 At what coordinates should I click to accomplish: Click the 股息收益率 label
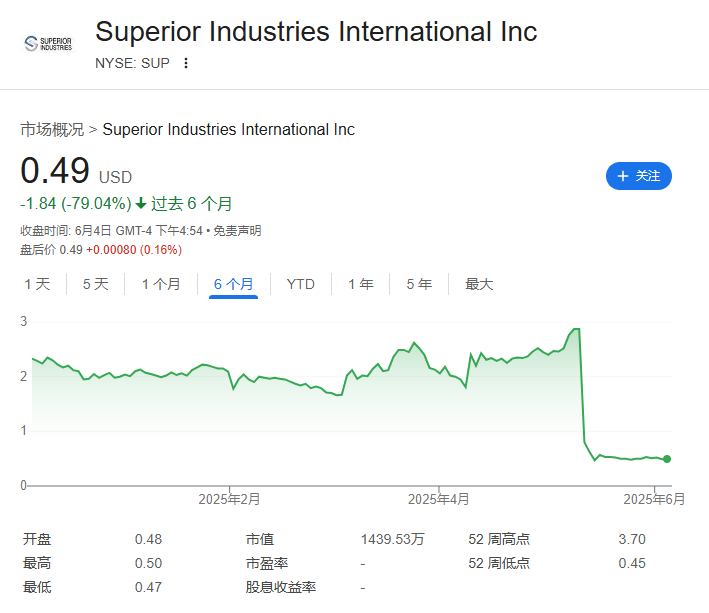tap(281, 587)
